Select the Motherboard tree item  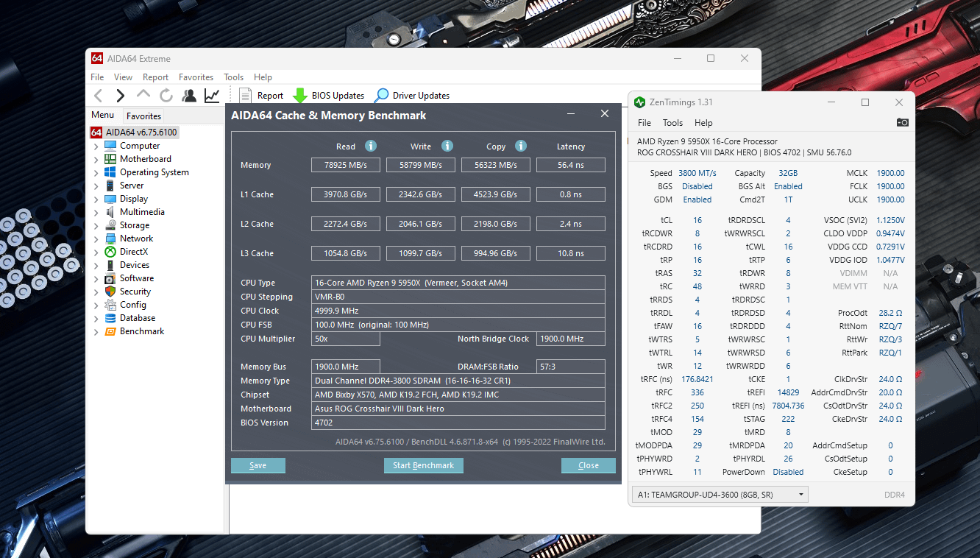[x=146, y=159]
